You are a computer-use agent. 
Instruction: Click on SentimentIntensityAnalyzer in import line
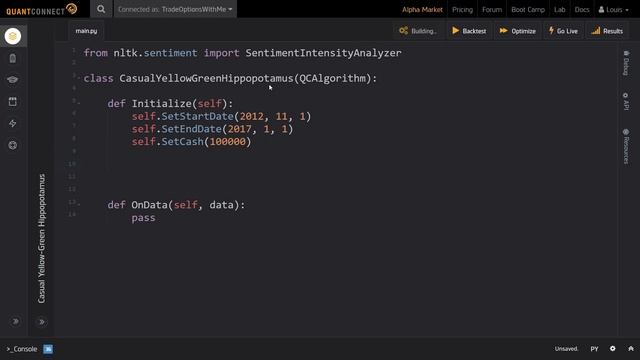[x=323, y=53]
